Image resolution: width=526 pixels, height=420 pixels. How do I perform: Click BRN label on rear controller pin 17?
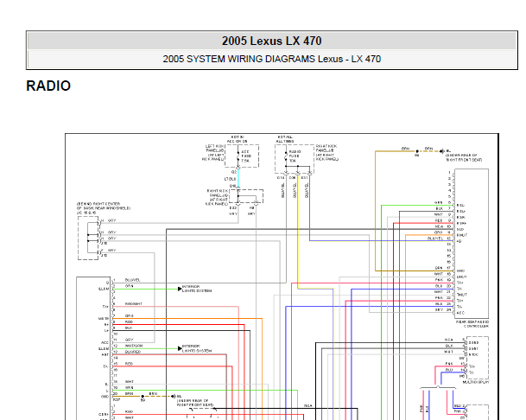[439, 268]
